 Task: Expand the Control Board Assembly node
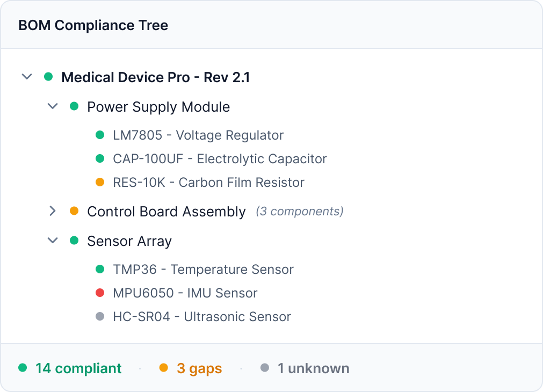coord(52,211)
